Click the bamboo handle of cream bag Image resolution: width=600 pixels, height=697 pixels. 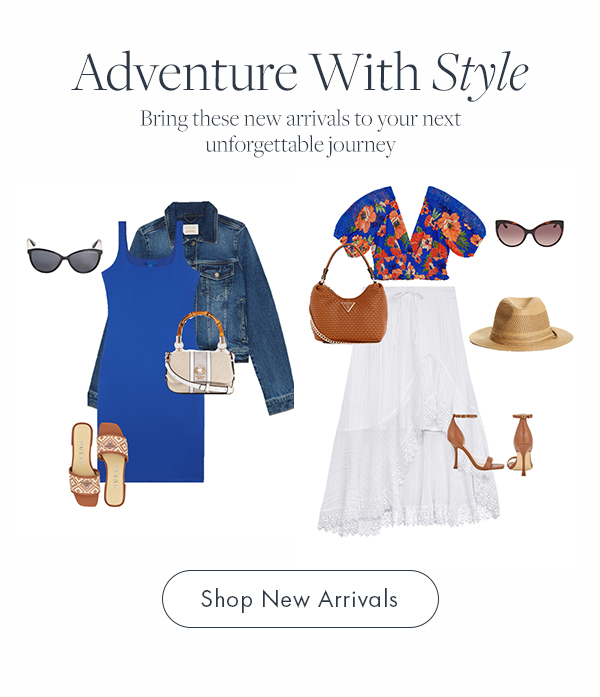pyautogui.click(x=200, y=328)
